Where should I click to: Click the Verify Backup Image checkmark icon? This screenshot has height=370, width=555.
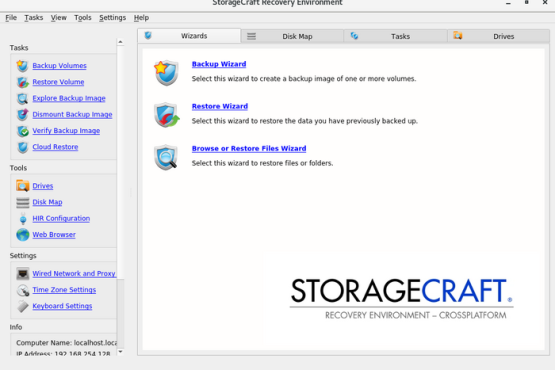click(22, 131)
